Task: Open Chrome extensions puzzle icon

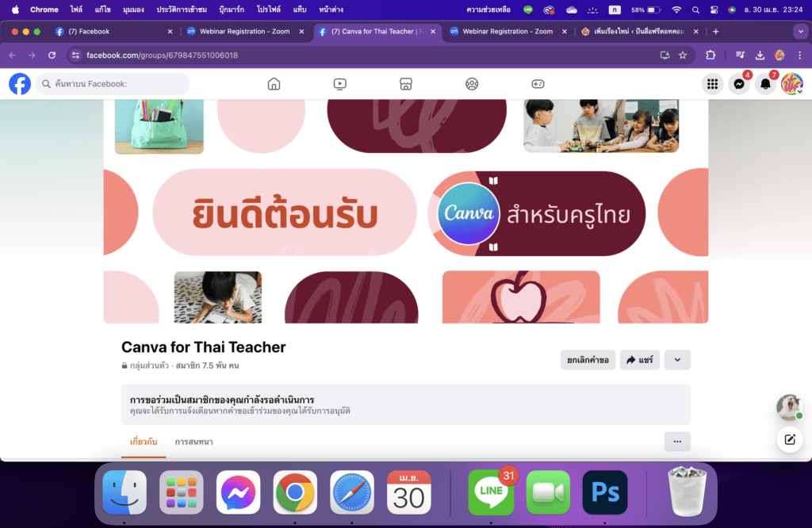Action: (x=710, y=55)
